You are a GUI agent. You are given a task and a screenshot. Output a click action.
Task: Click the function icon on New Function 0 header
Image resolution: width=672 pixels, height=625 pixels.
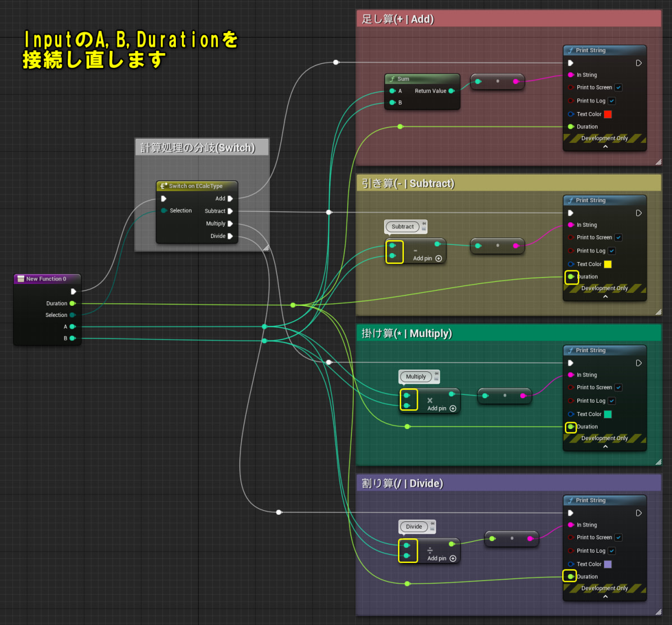tap(21, 278)
